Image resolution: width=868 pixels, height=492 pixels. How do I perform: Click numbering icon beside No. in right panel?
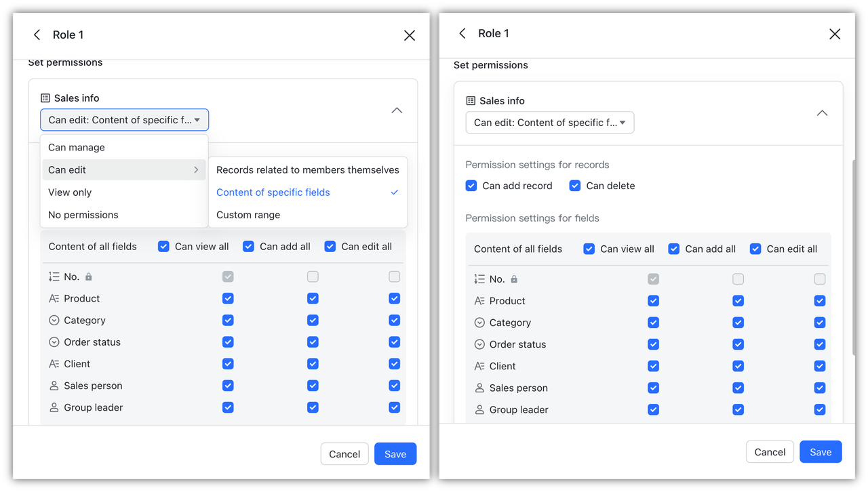(x=479, y=279)
